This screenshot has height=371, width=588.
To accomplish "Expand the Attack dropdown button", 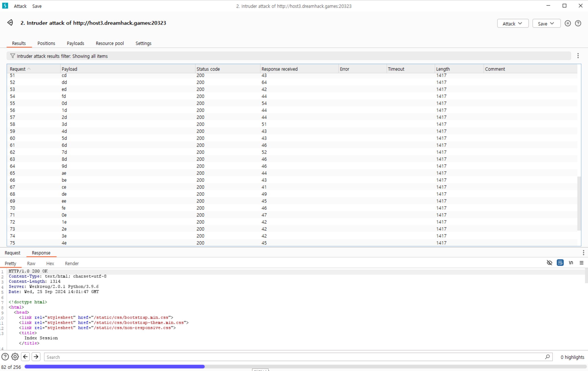I will 513,24.
